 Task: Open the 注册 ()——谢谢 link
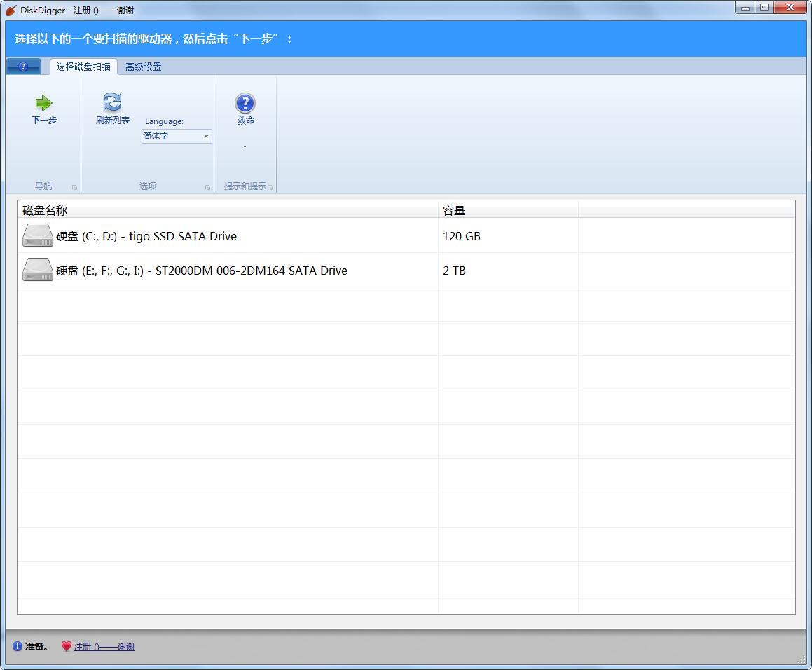click(104, 647)
